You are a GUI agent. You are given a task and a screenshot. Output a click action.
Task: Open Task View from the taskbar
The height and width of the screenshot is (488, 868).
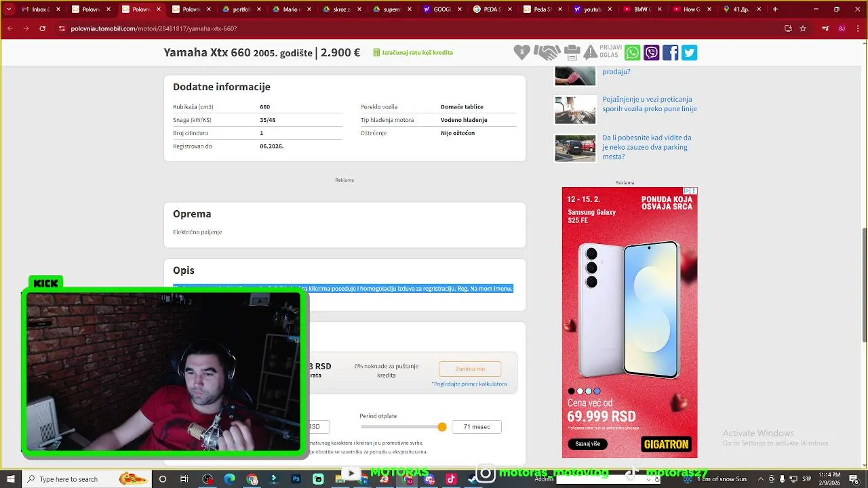(184, 479)
